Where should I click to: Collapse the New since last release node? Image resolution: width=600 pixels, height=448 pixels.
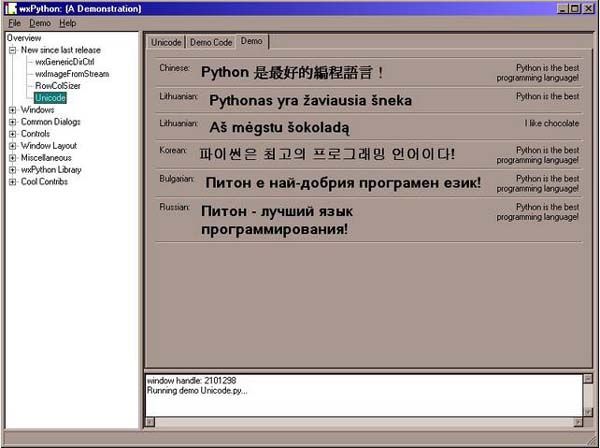point(13,50)
